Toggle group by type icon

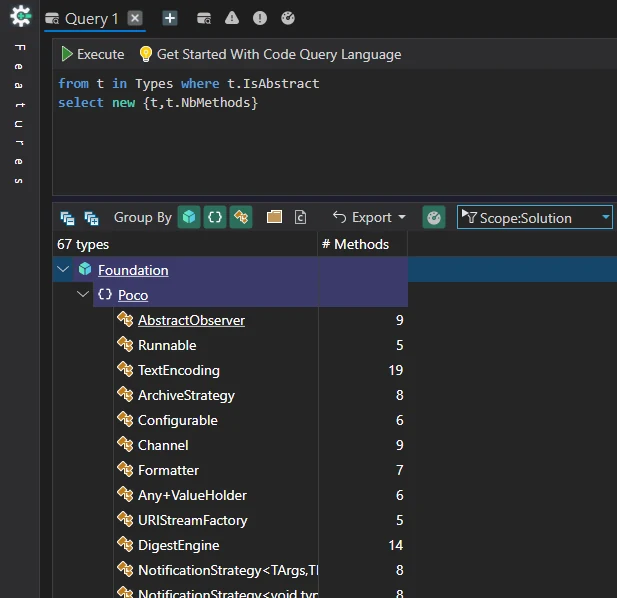click(241, 217)
